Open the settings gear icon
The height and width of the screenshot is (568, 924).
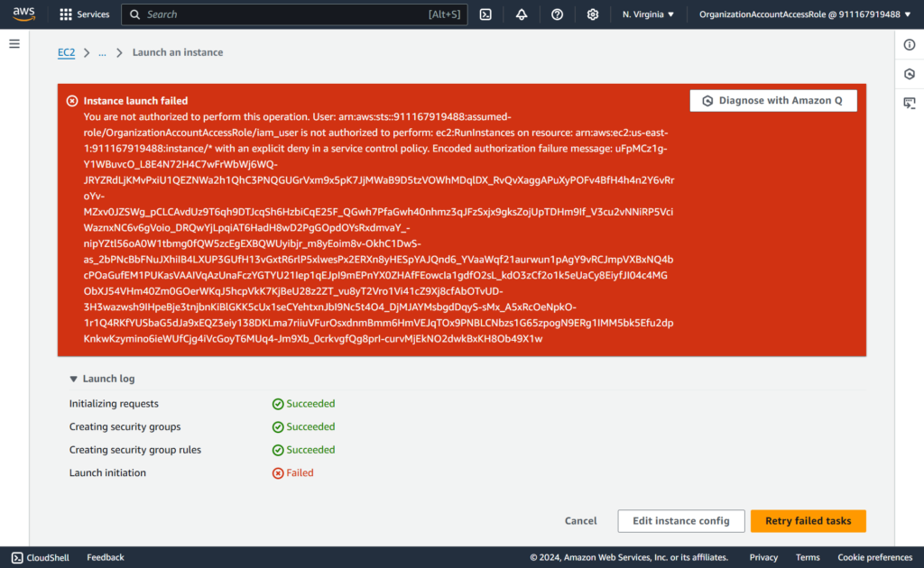click(x=593, y=14)
